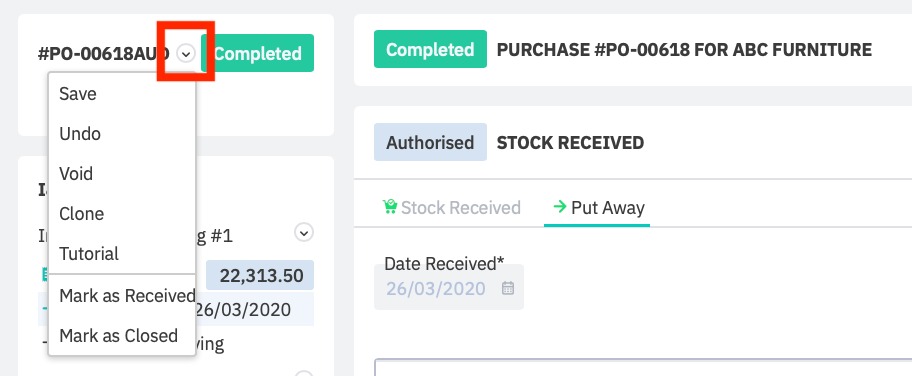Switch to the Put Away tab
Viewport: 912px width, 376px height.
tap(598, 208)
